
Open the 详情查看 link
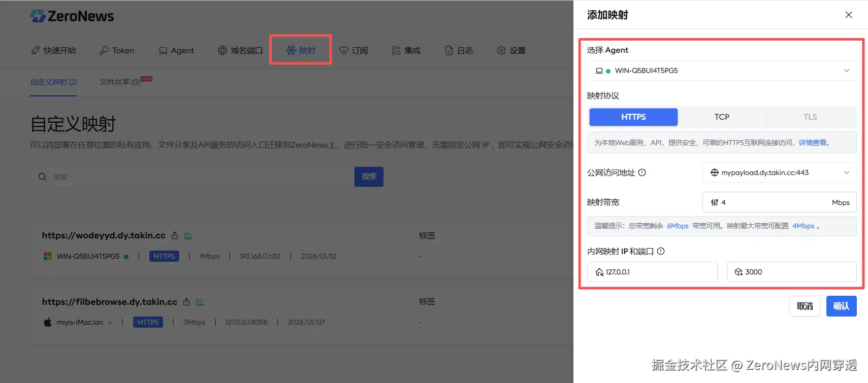pyautogui.click(x=813, y=143)
